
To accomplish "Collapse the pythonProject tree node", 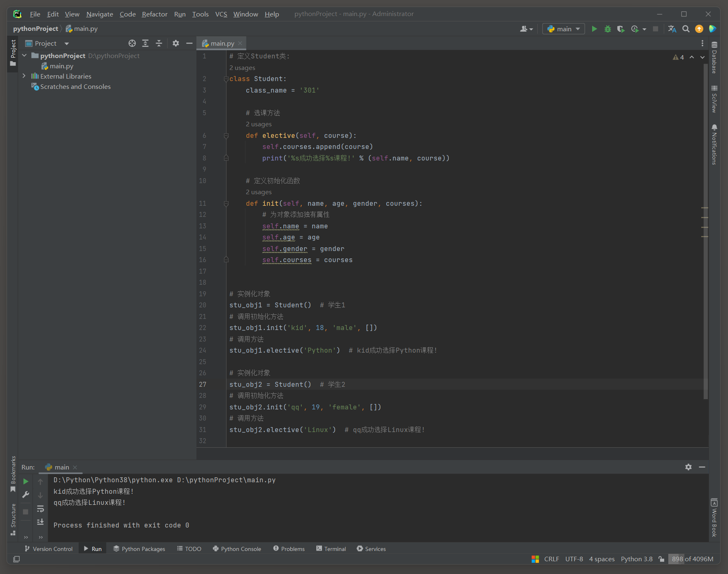I will (24, 56).
